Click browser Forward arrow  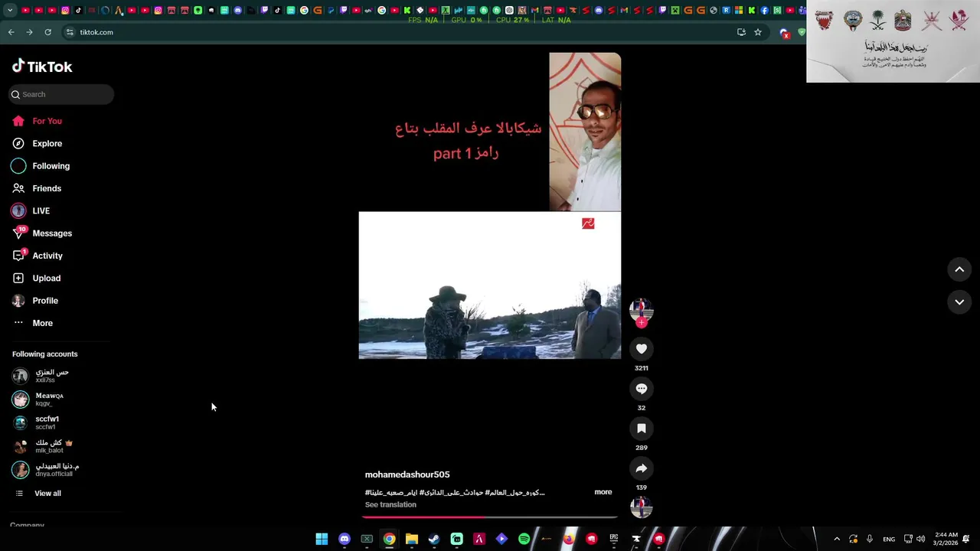pyautogui.click(x=29, y=32)
